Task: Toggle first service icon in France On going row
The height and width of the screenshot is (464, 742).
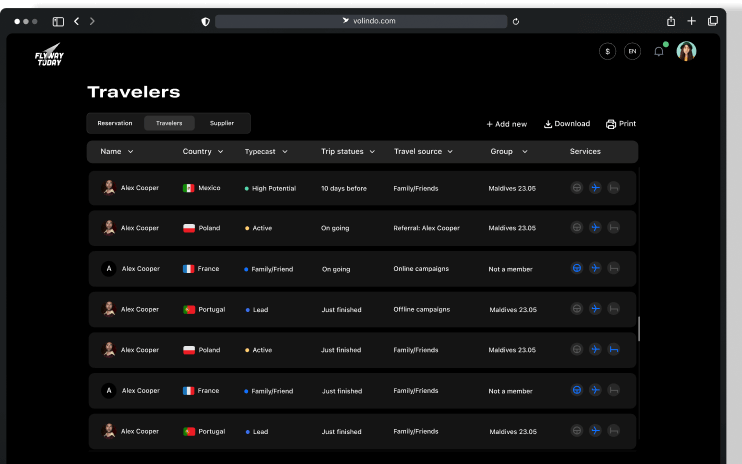Action: point(576,268)
